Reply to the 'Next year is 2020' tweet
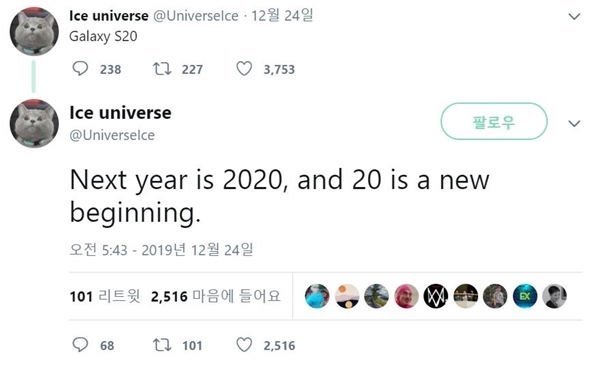 click(80, 345)
